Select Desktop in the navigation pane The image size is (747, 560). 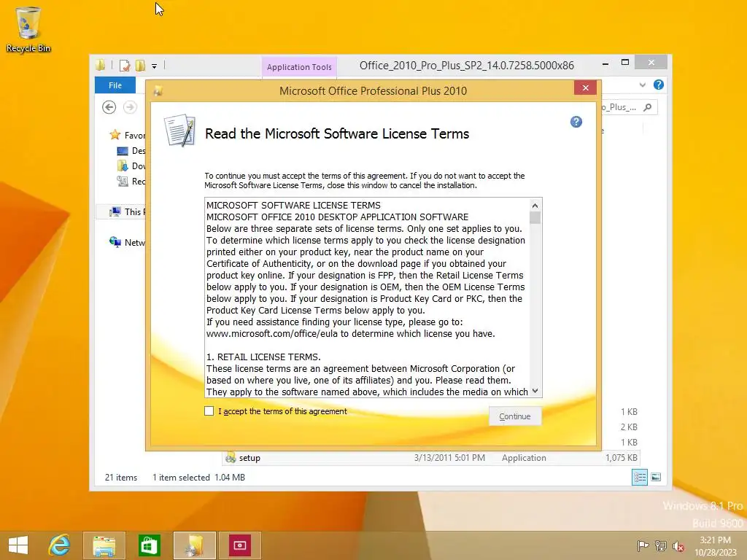(131, 151)
